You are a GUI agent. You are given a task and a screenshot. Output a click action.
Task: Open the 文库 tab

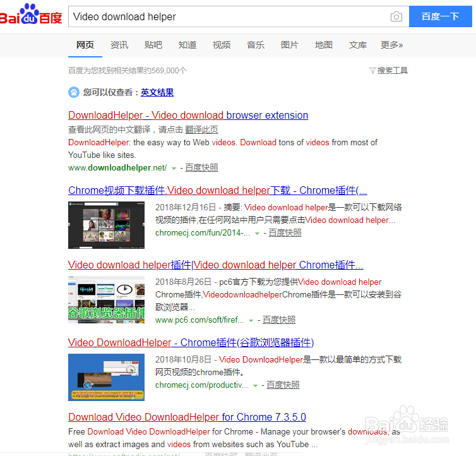point(358,45)
